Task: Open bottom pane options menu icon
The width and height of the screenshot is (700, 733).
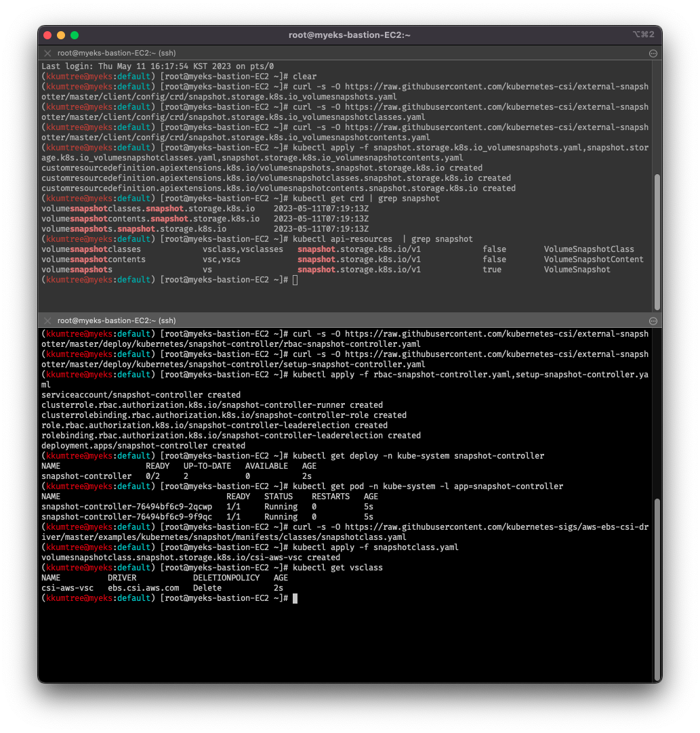Action: 653,320
